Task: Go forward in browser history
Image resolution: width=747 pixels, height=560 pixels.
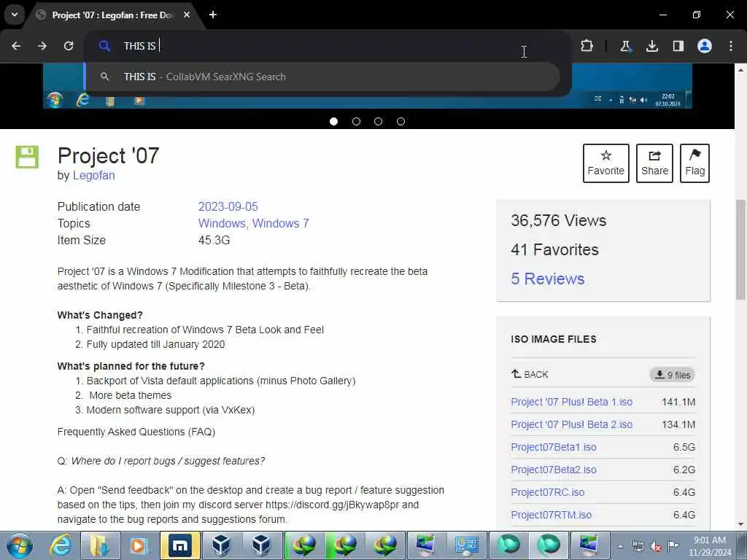Action: pos(42,46)
